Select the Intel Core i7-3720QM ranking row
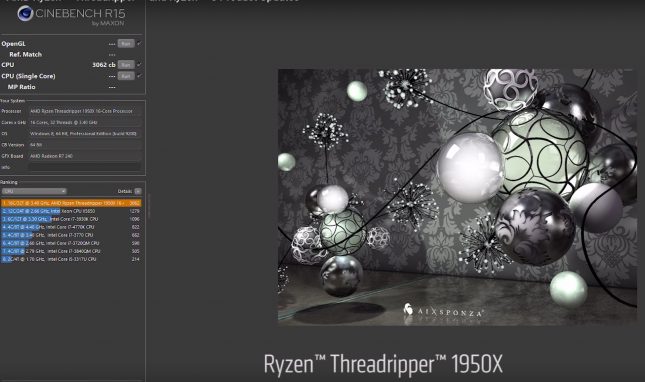 [x=71, y=243]
